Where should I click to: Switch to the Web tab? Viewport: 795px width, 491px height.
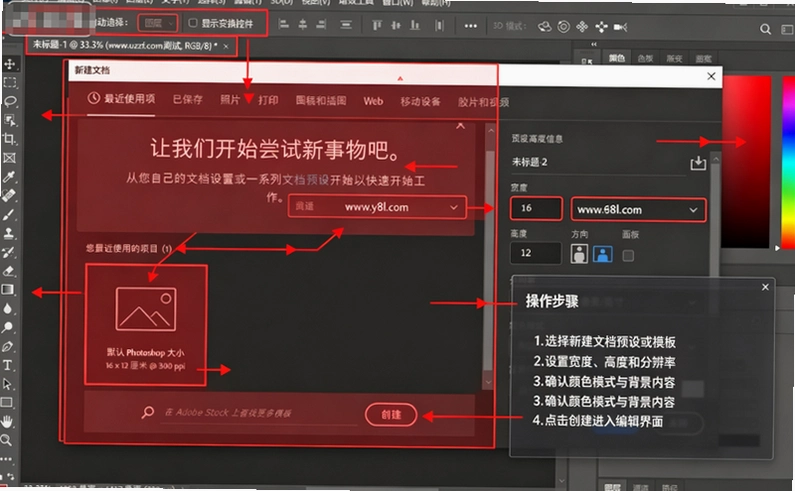[373, 101]
